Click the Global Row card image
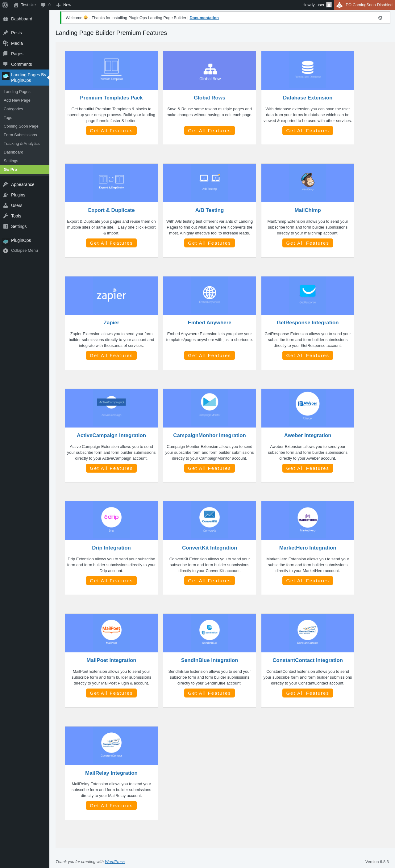Viewport: 395px width, 868px height. pos(210,70)
